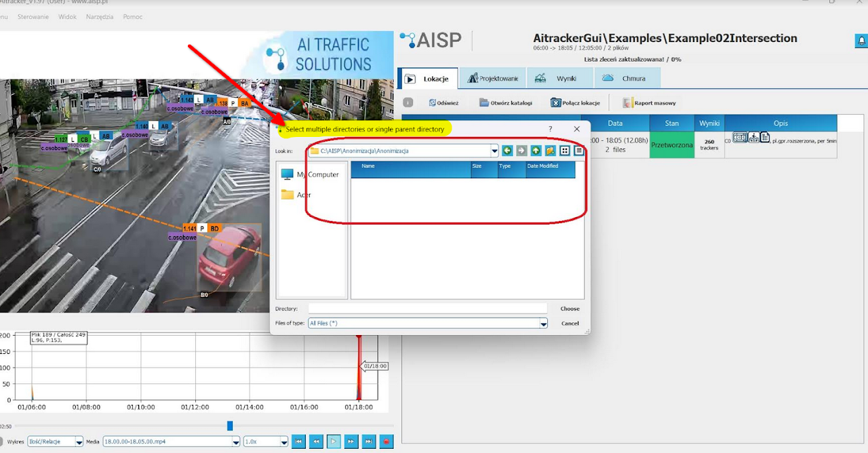This screenshot has height=453, width=868.
Task: Click the Stan column header
Action: point(672,123)
